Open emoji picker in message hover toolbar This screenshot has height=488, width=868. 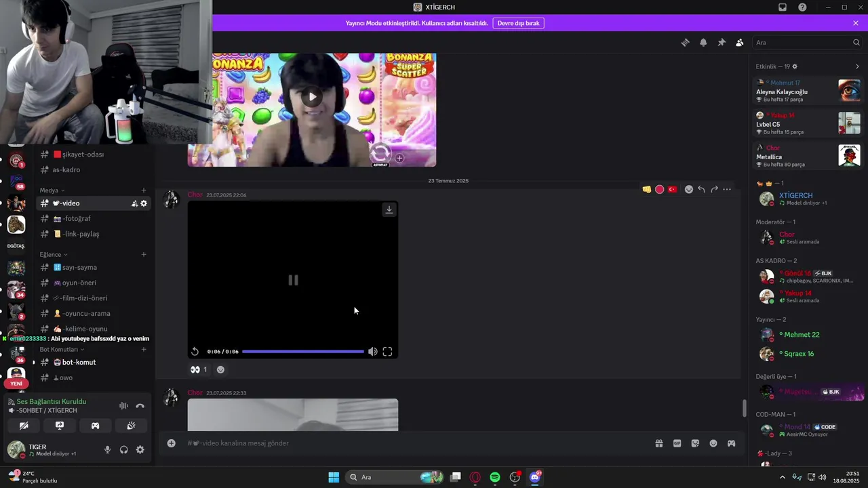point(689,189)
